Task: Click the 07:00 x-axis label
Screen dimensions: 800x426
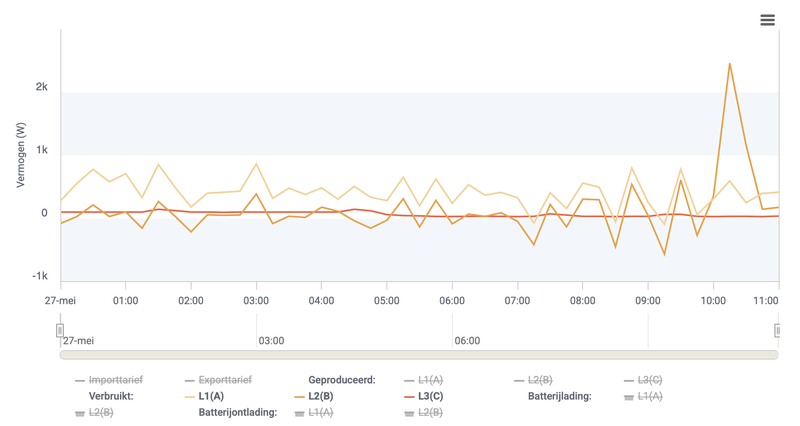Action: [x=517, y=301]
